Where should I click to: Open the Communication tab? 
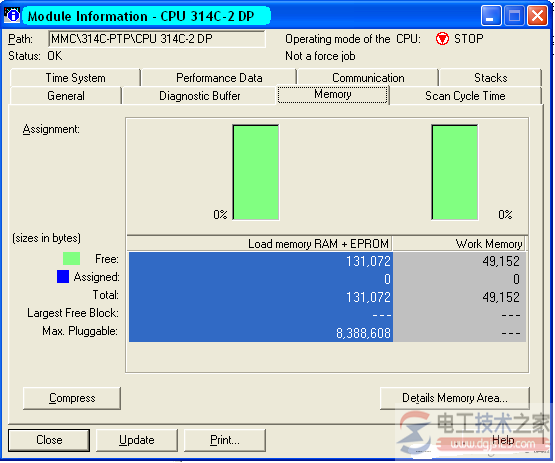368,78
